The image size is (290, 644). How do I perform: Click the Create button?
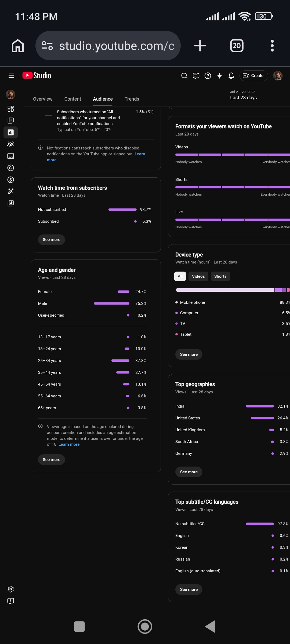[x=253, y=76]
